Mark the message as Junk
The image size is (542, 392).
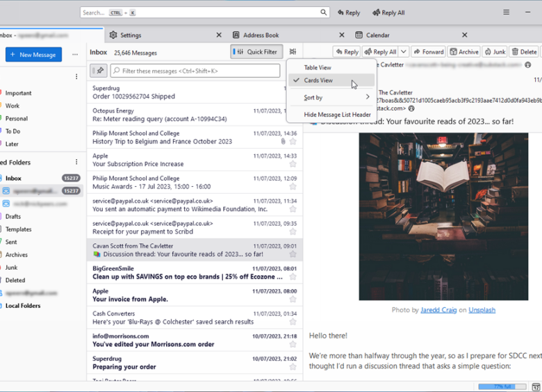pyautogui.click(x=495, y=52)
